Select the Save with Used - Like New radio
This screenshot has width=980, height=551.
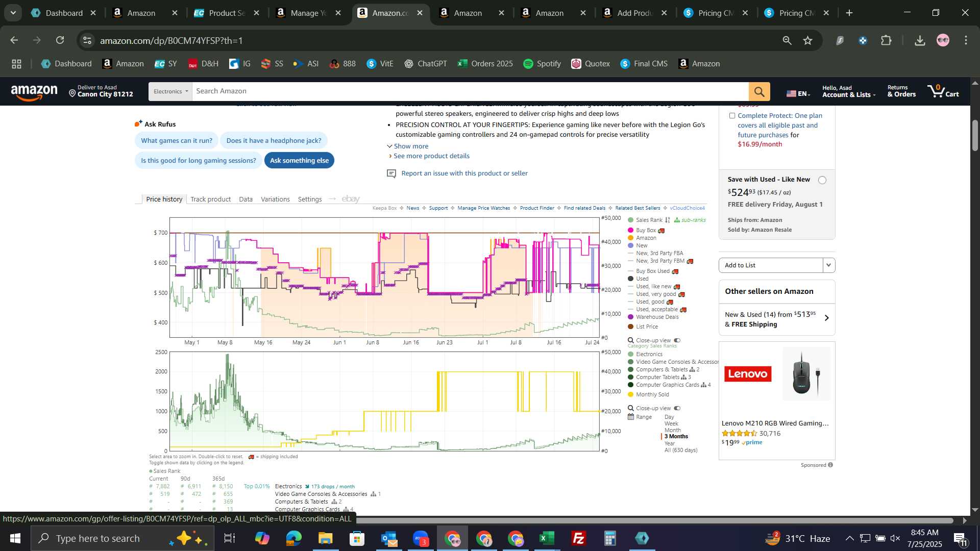pos(822,180)
